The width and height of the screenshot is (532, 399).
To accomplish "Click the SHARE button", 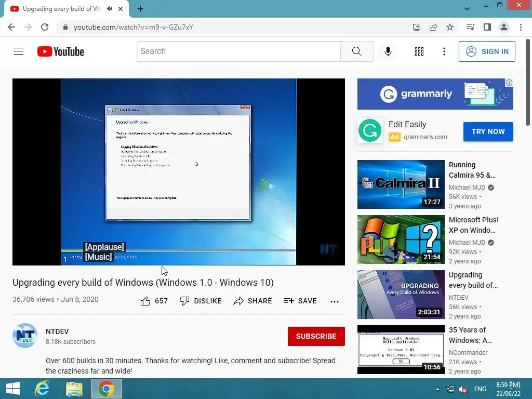I will pos(253,301).
